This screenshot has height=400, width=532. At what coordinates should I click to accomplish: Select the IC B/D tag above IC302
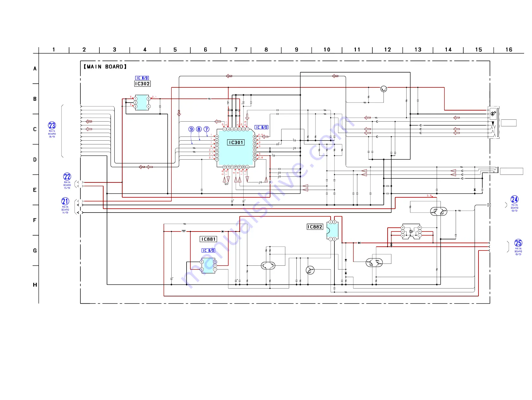pyautogui.click(x=142, y=78)
